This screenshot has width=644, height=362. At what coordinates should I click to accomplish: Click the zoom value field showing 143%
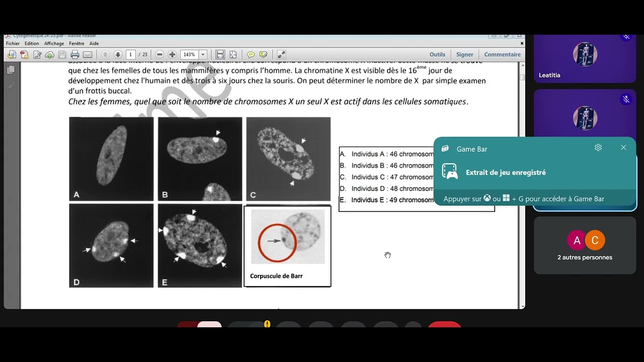(x=189, y=54)
